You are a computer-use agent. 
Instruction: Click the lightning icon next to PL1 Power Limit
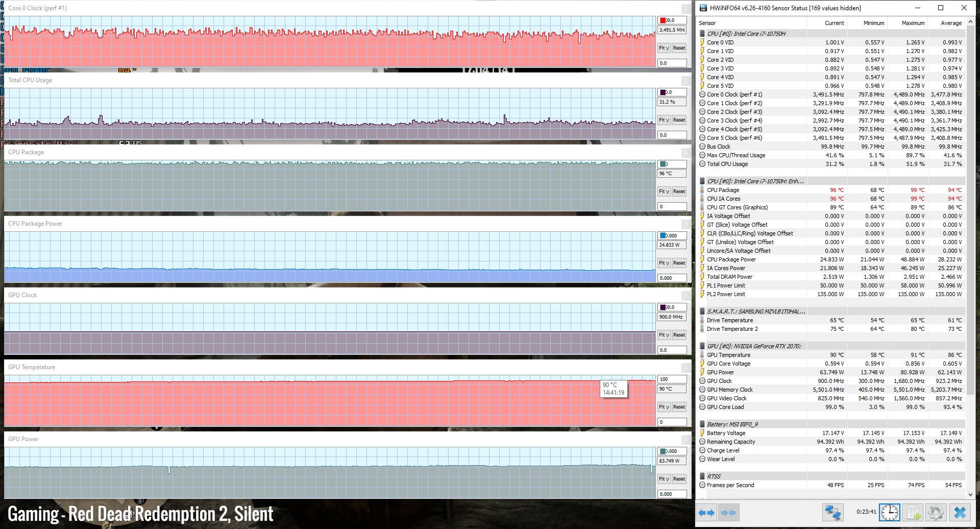[x=702, y=285]
